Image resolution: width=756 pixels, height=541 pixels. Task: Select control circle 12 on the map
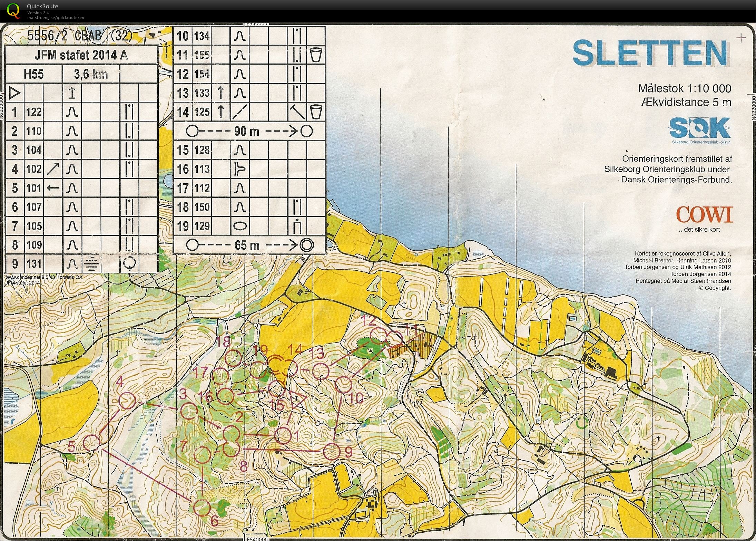point(378,336)
